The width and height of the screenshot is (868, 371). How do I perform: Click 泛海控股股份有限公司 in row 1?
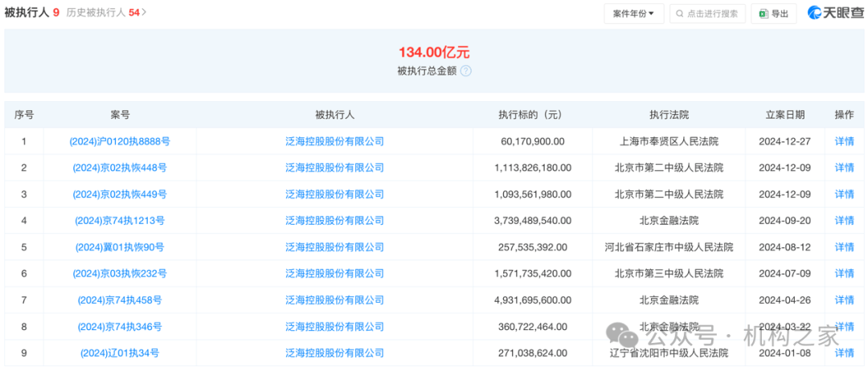(334, 141)
